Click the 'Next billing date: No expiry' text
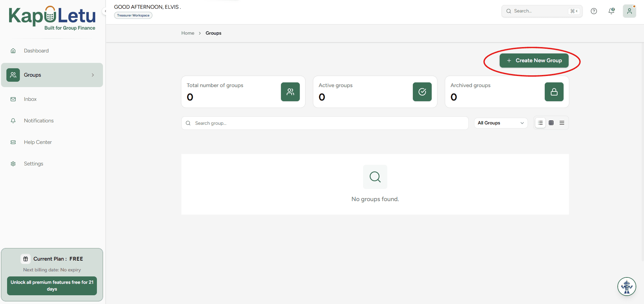The width and height of the screenshot is (644, 304). pyautogui.click(x=52, y=270)
